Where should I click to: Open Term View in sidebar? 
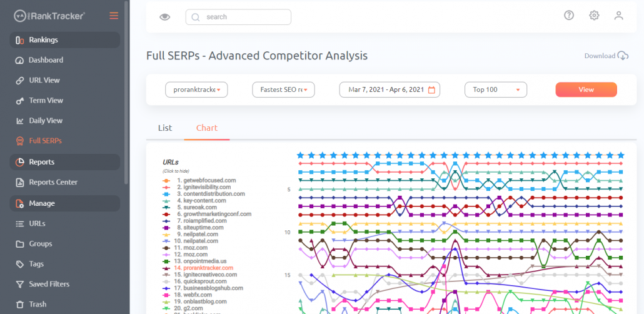pos(46,100)
